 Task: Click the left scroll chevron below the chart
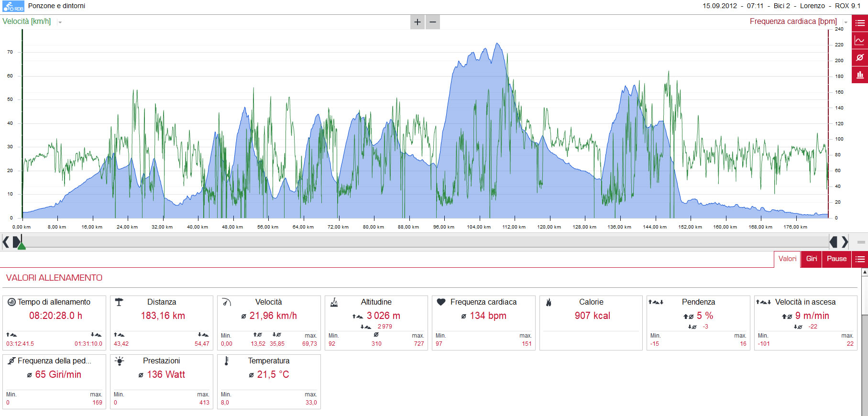(x=6, y=242)
